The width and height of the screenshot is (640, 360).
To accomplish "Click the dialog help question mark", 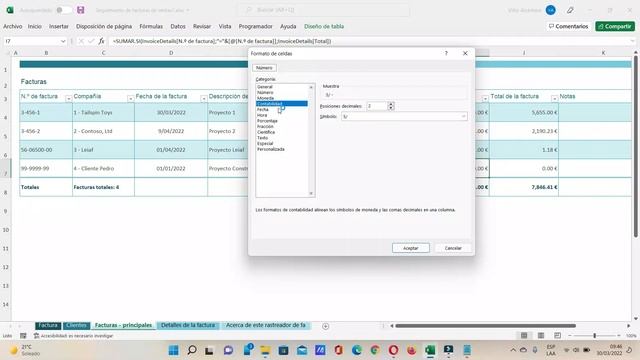I will 446,53.
